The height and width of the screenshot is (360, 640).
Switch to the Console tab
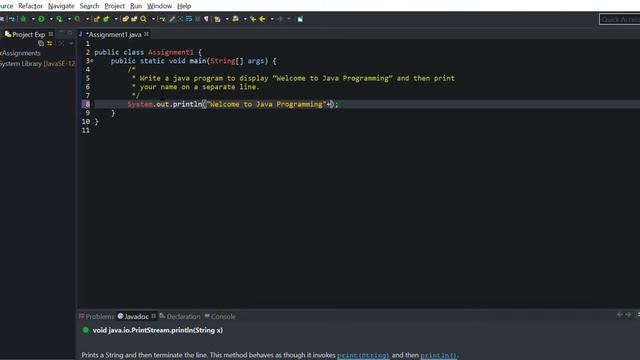tap(220, 316)
